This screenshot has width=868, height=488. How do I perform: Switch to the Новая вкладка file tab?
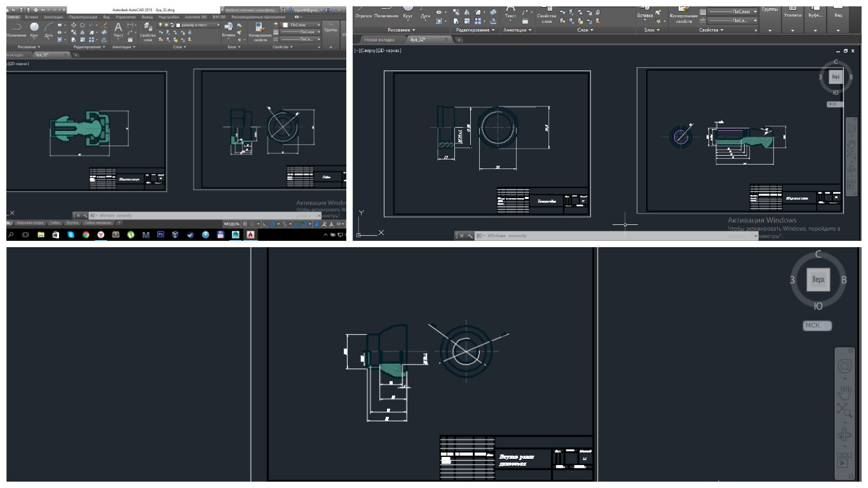(379, 39)
